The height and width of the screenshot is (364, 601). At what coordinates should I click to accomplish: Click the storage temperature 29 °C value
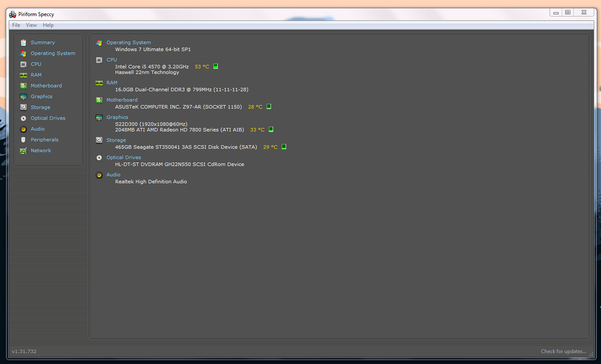pos(270,147)
